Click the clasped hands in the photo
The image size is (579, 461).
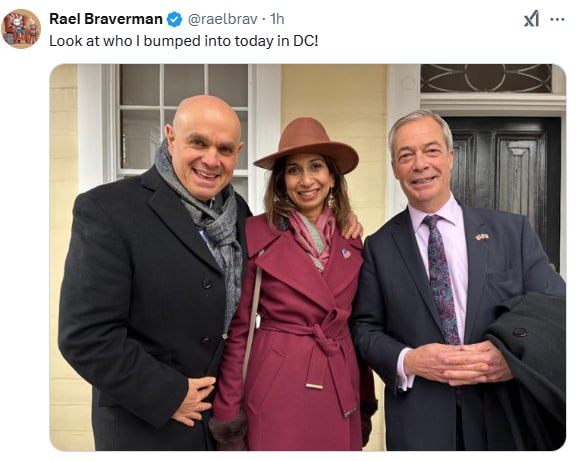(458, 363)
